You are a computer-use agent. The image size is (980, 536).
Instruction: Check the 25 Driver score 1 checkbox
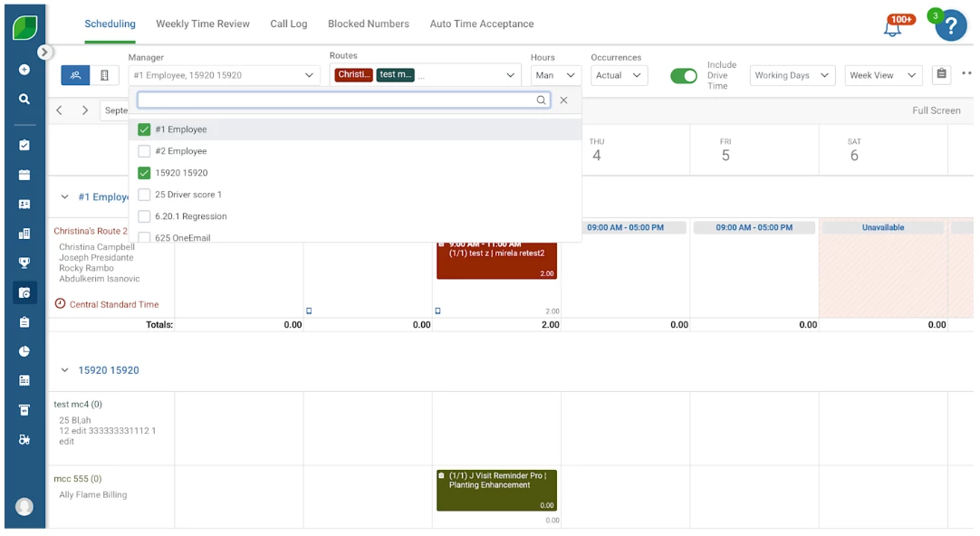144,195
